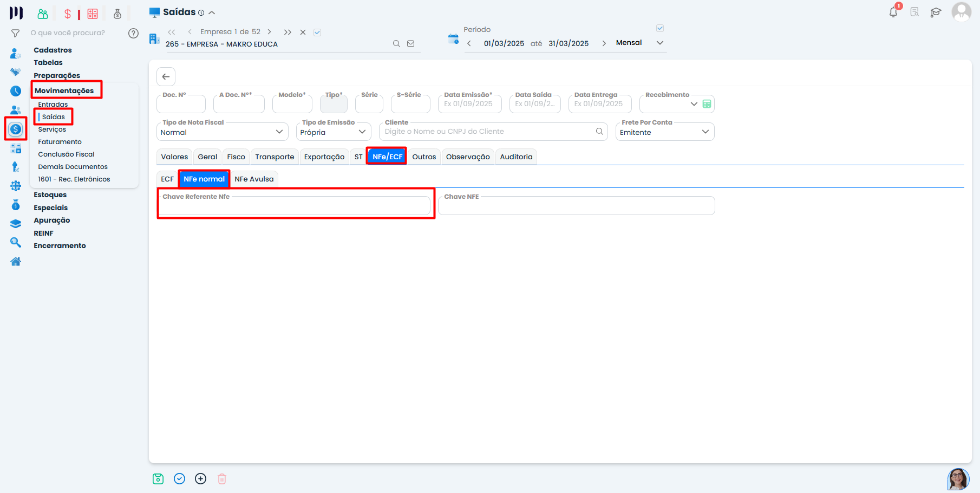Click the Cliente search field
Image resolution: width=980 pixels, height=493 pixels.
coord(487,132)
